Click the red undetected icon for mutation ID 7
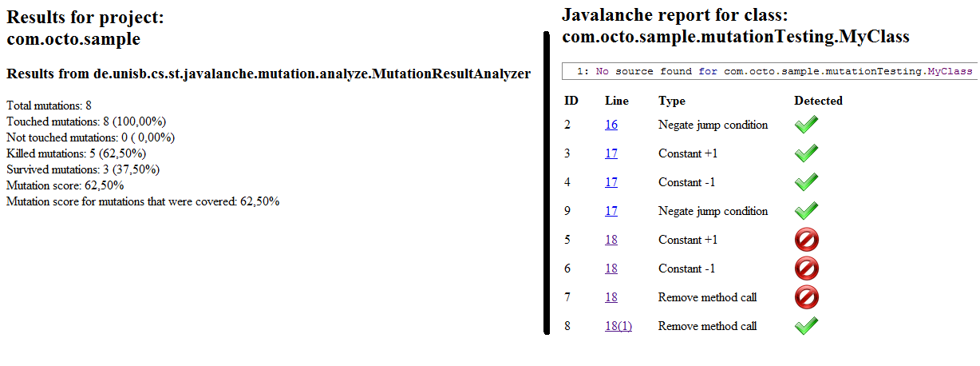 pyautogui.click(x=806, y=297)
